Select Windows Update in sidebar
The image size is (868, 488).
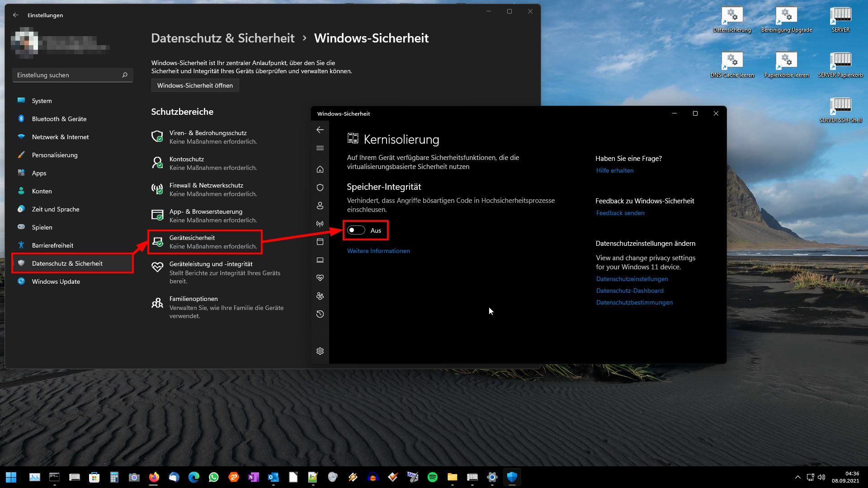72,282
